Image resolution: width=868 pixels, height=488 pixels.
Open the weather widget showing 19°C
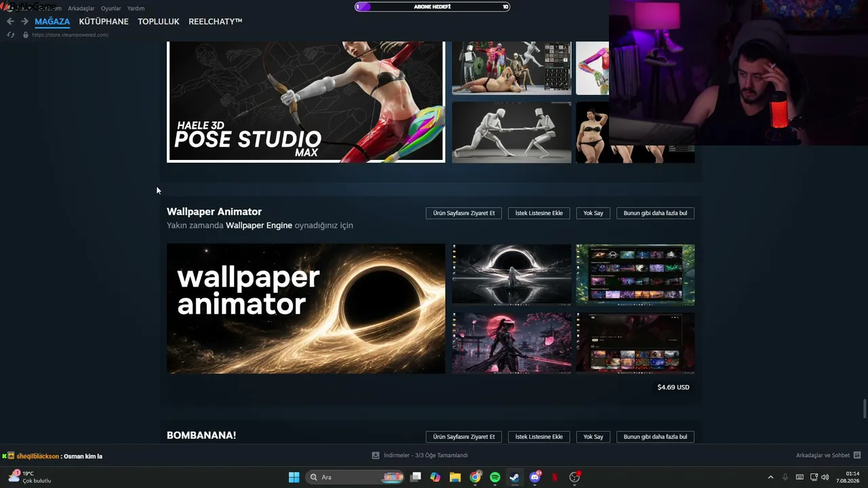(x=30, y=477)
